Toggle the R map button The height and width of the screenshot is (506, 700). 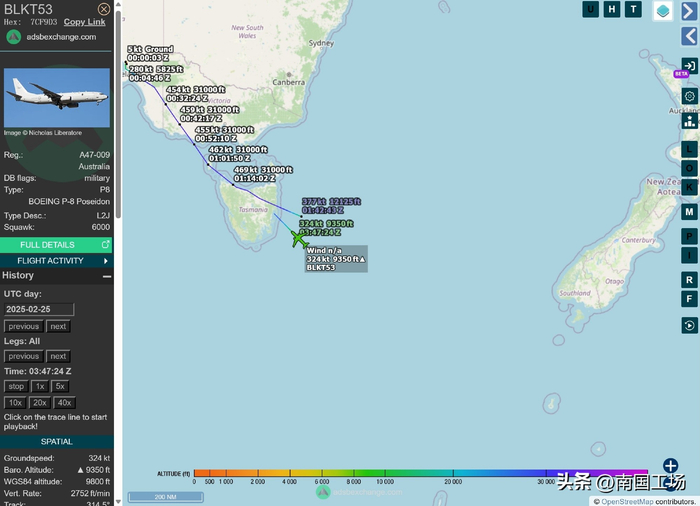689,280
